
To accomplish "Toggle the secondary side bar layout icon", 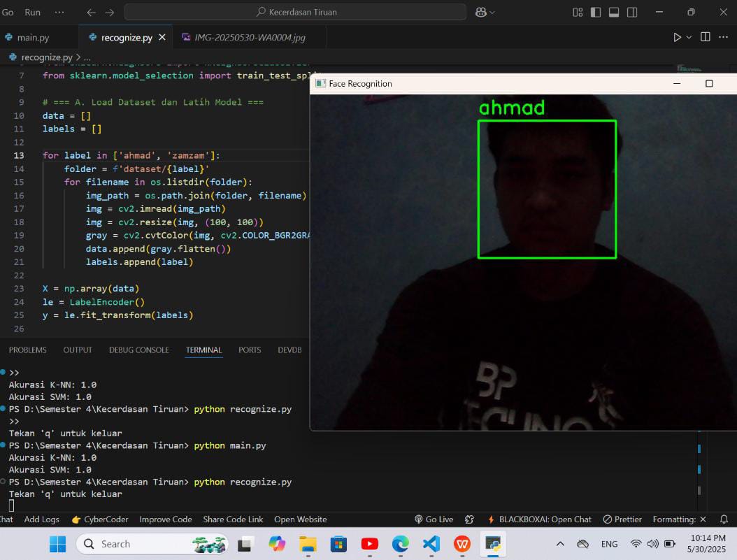I will [x=632, y=12].
